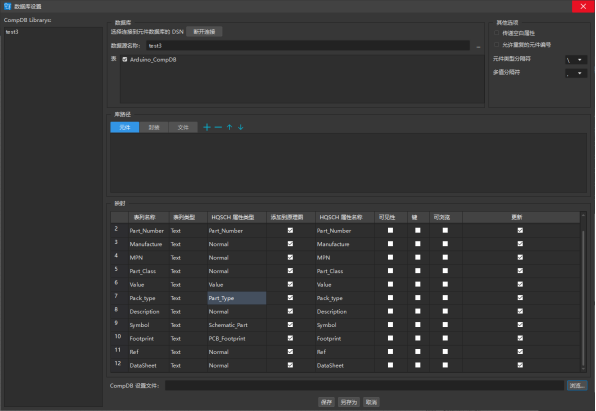Image resolution: width=596 pixels, height=411 pixels.
Task: Click the ellipsis button beside the data source name
Action: (478, 46)
